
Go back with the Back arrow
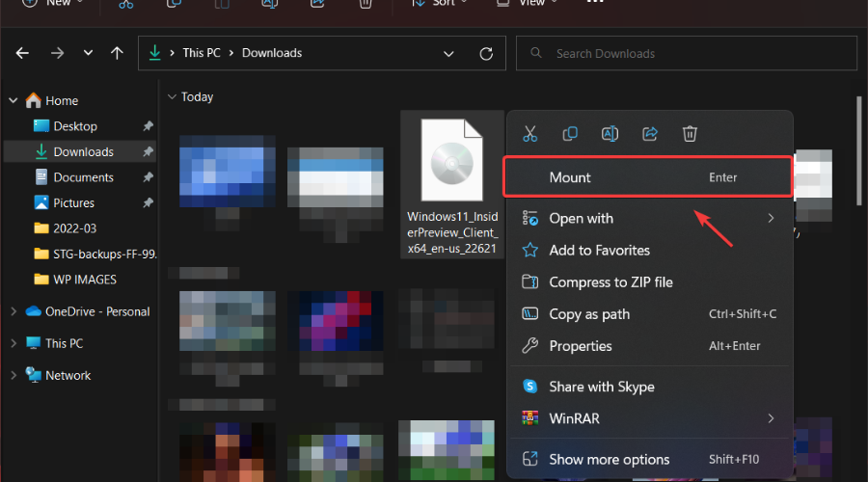tap(23, 53)
